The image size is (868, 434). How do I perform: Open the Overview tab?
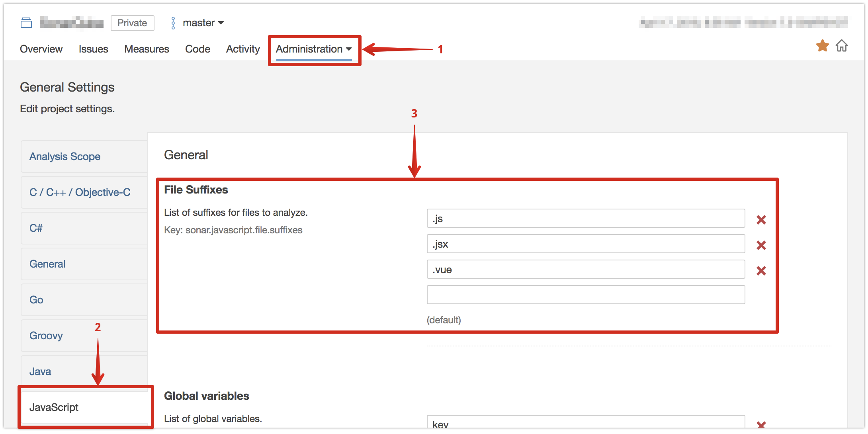point(41,49)
